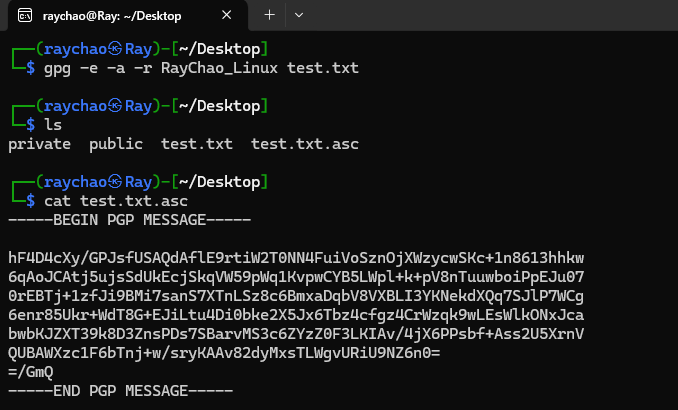Image resolution: width=678 pixels, height=410 pixels.
Task: Click the Kali symbol in the ls prompt
Action: (x=115, y=106)
